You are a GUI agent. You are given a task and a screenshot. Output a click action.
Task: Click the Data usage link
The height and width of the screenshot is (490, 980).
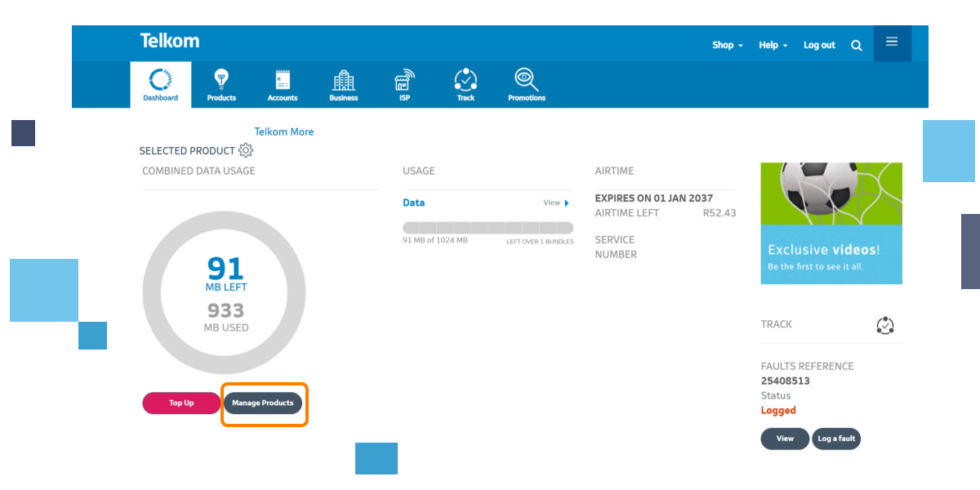point(414,203)
